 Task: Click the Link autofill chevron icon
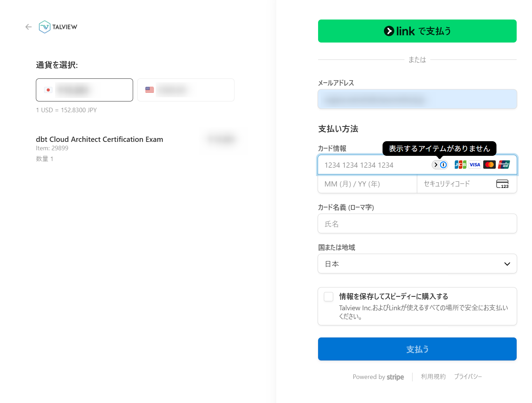436,165
